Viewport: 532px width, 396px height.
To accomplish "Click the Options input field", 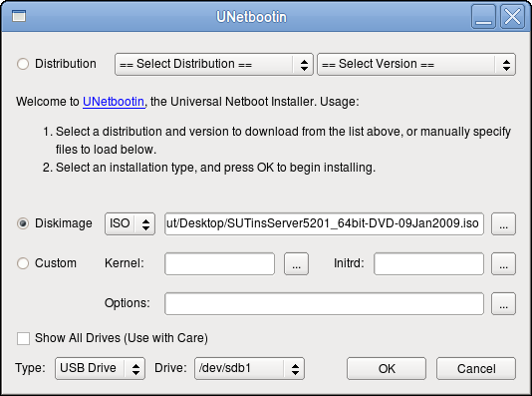I will (x=324, y=303).
